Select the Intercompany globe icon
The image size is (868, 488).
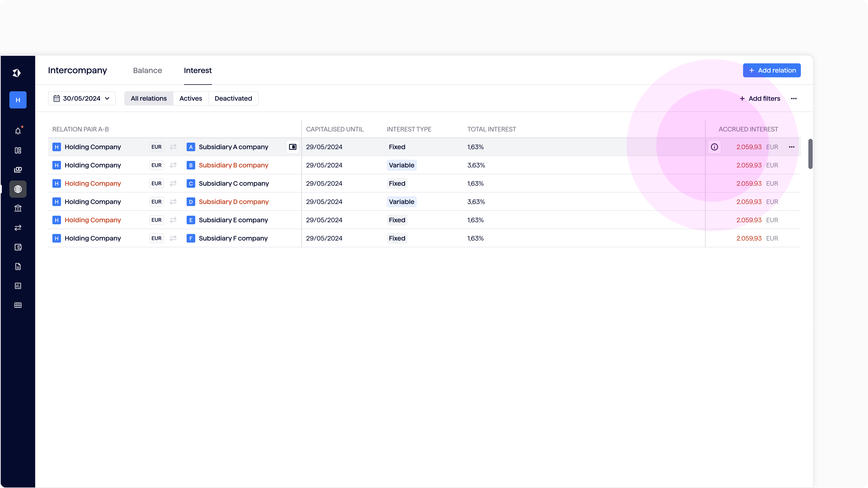[18, 189]
